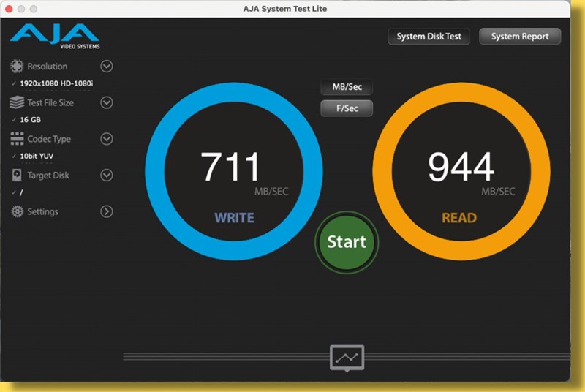
Task: Expand the Codec Type chevron
Action: tap(107, 139)
